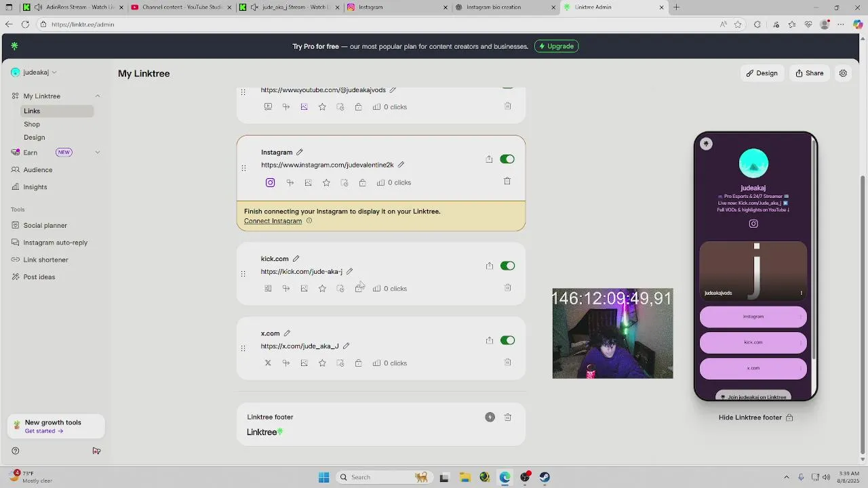This screenshot has width=868, height=488.
Task: Click star icon on YouTube judeakajvods card
Action: click(322, 107)
